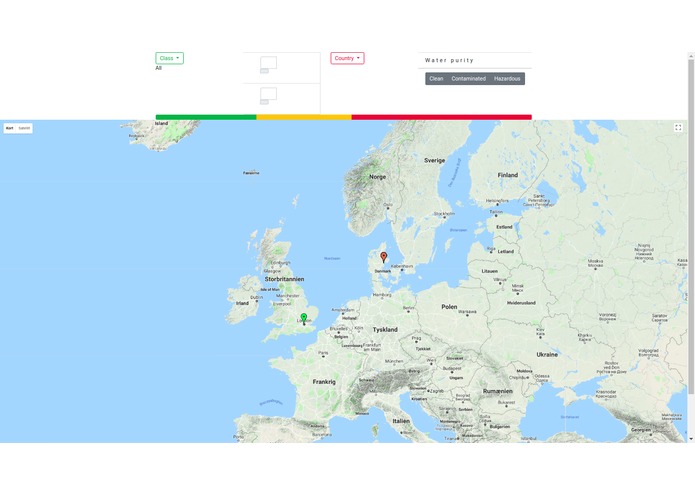This screenshot has height=494, width=695.
Task: Click the red marker in Denmark
Action: click(384, 257)
